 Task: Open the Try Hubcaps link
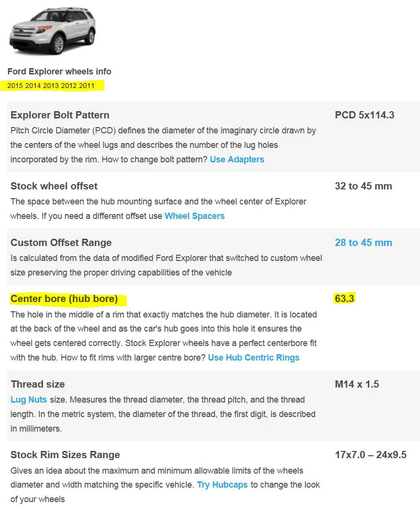[222, 485]
